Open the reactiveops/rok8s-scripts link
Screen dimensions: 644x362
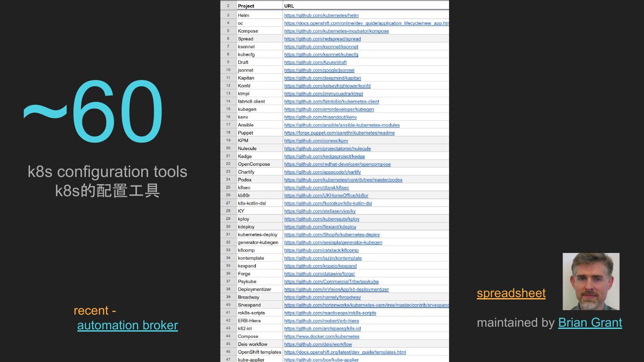pos(330,313)
